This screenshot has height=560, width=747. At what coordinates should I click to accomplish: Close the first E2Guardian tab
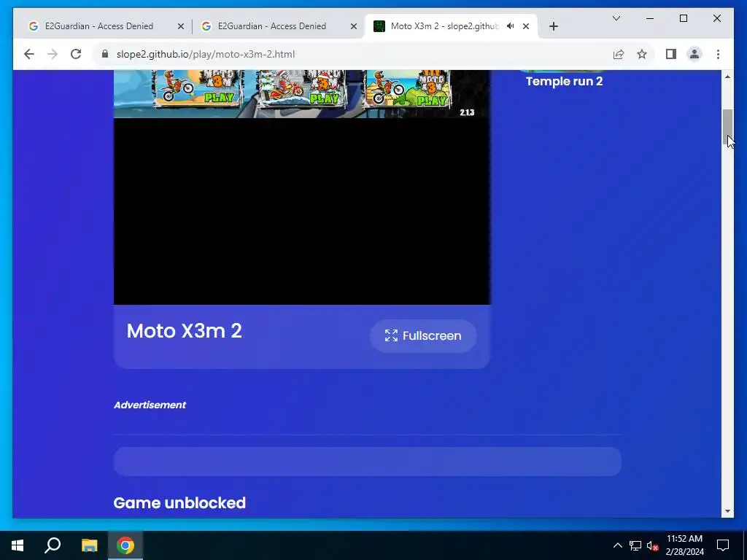pos(181,26)
